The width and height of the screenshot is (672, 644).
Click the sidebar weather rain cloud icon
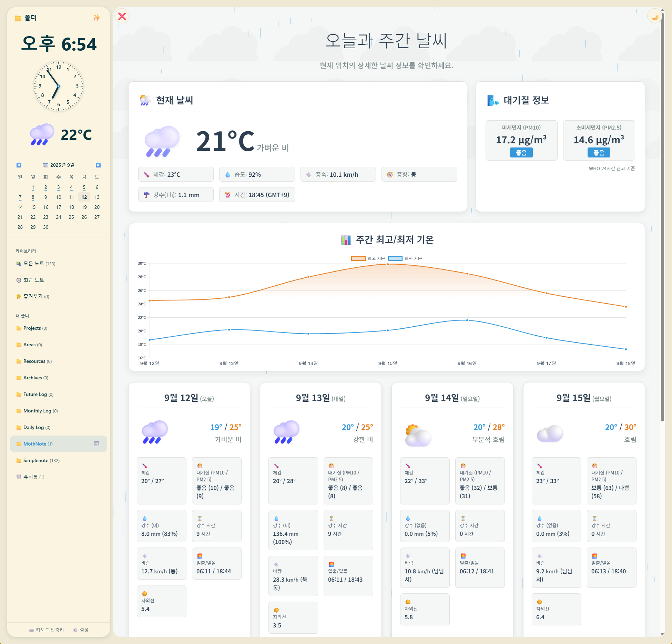[42, 134]
